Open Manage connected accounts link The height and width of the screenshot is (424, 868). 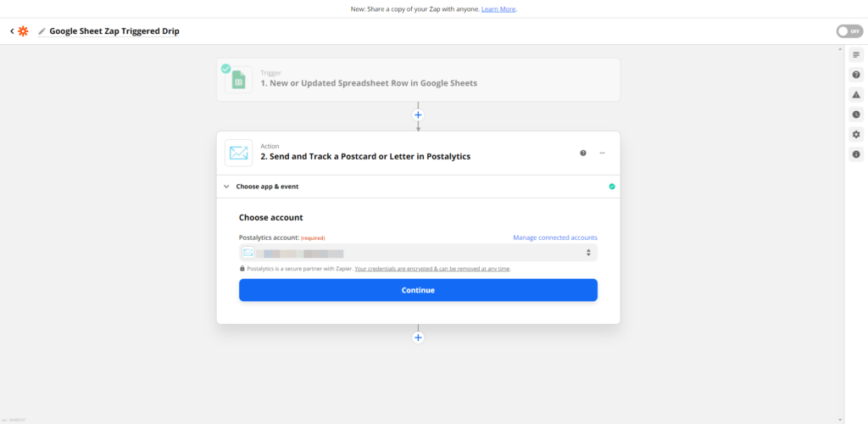tap(555, 237)
